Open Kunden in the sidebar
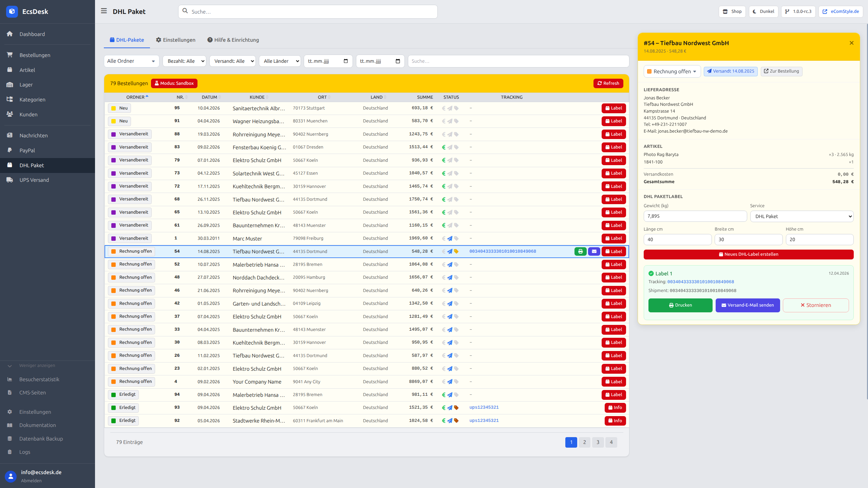 48,114
